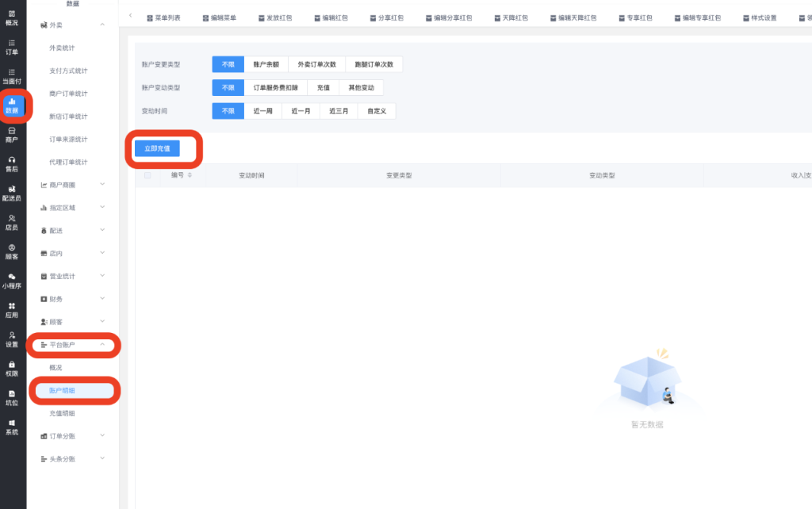The width and height of the screenshot is (812, 509).
Task: Click the 小程序 icon in sidebar
Action: point(12,281)
